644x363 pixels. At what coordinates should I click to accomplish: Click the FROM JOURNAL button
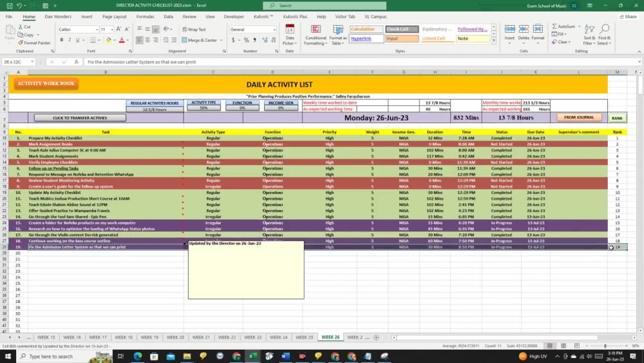[x=579, y=117]
